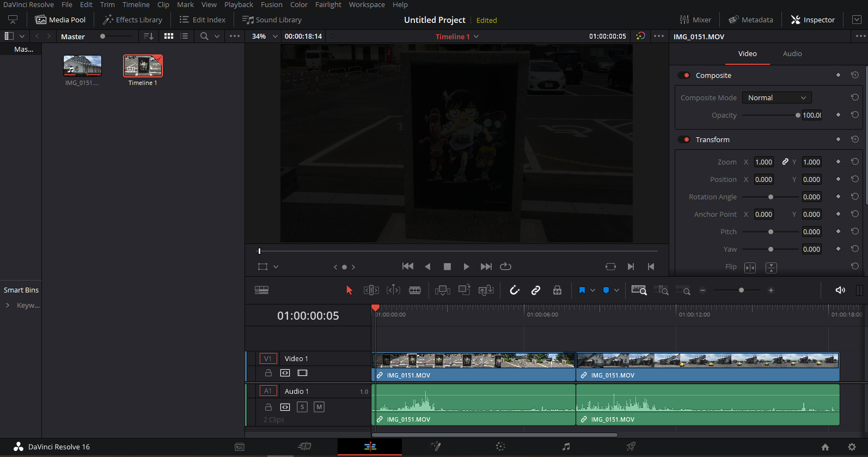Screen dimensions: 868x457
Task: Solo the Audio 1 track
Action: 302,407
